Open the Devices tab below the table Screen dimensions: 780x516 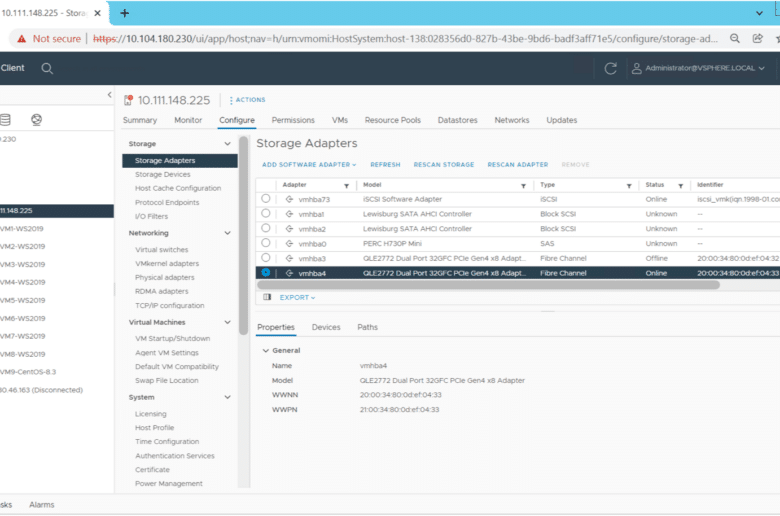326,327
